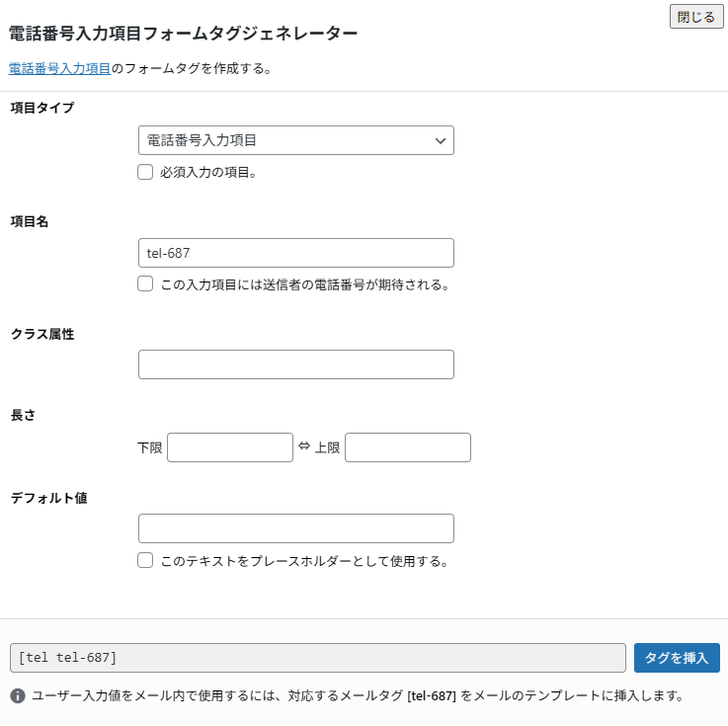Click the chevron arrow in the 項目タイプ select
Viewport: 728px width, 726px height.
(x=441, y=141)
